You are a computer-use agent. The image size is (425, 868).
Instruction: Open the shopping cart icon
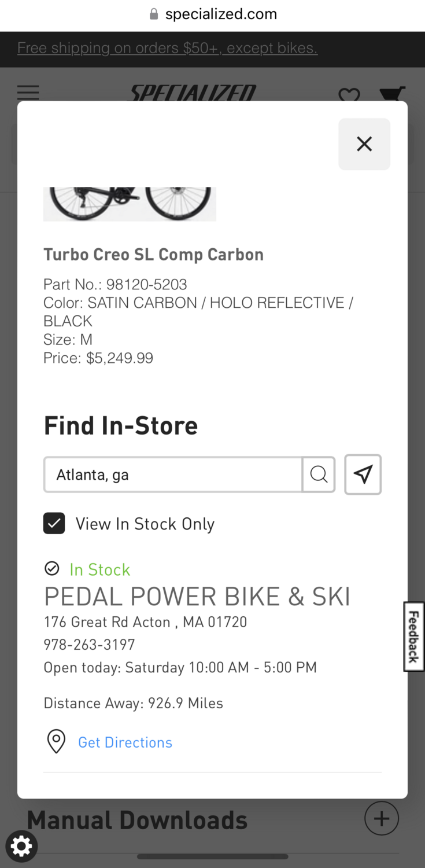392,94
